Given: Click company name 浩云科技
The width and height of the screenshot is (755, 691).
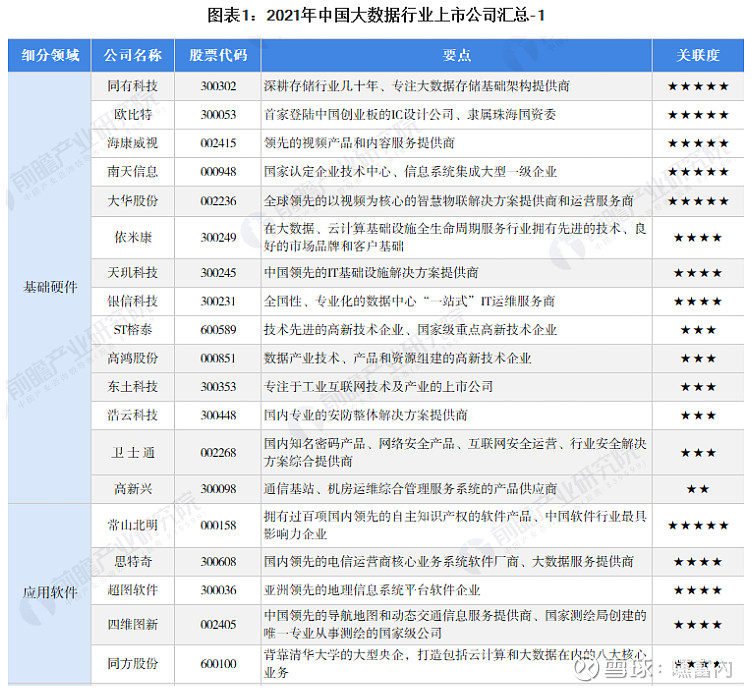Looking at the screenshot, I should [x=133, y=415].
